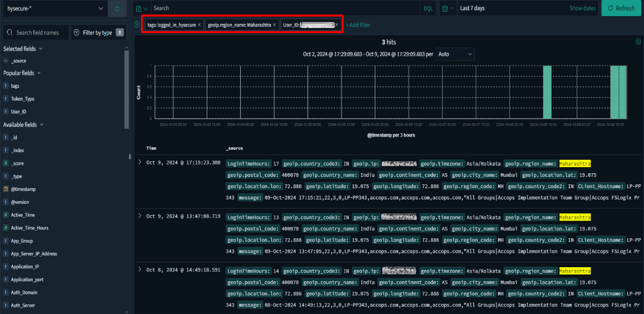
Task: Remove the User_ID filter pill
Action: click(337, 25)
